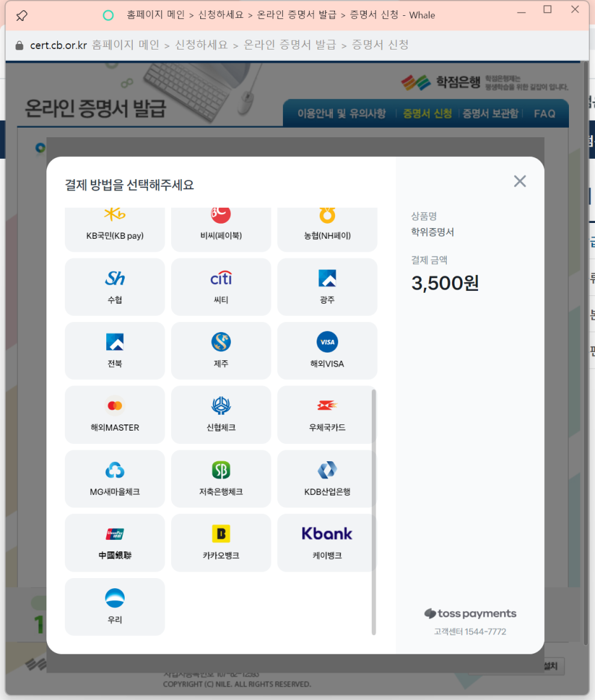Image resolution: width=595 pixels, height=700 pixels.
Task: Pick 해외VISA payment option
Action: pos(327,351)
